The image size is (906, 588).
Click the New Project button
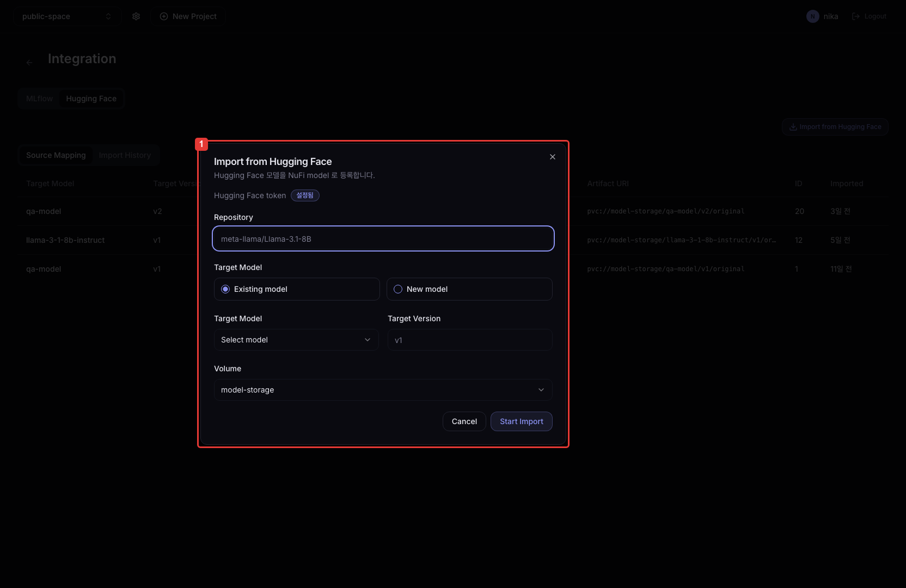[x=188, y=16]
